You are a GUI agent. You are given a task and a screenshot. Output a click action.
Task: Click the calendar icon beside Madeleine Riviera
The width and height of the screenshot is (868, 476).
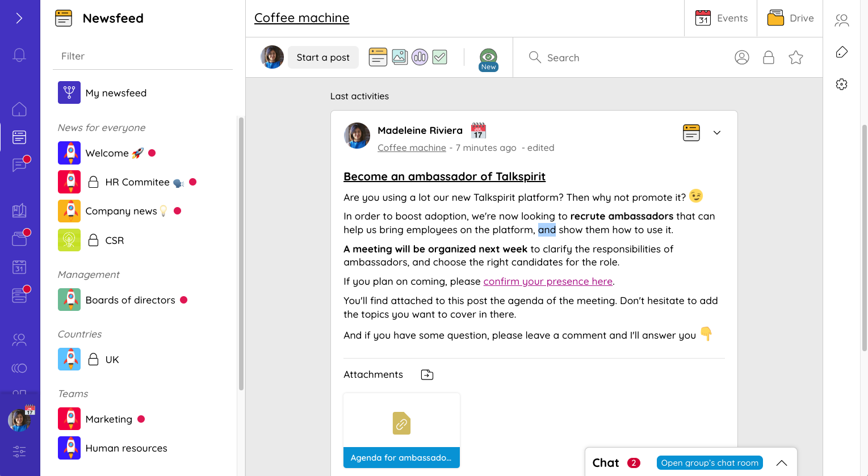click(x=479, y=130)
